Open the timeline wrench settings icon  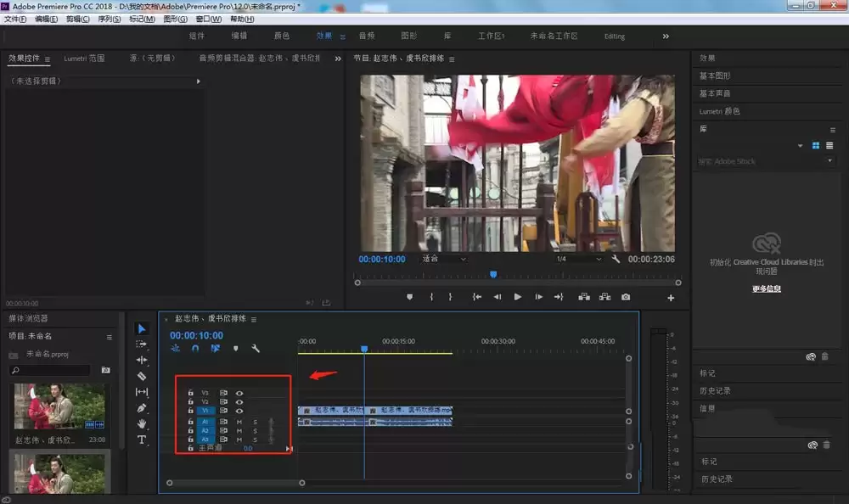pyautogui.click(x=256, y=348)
